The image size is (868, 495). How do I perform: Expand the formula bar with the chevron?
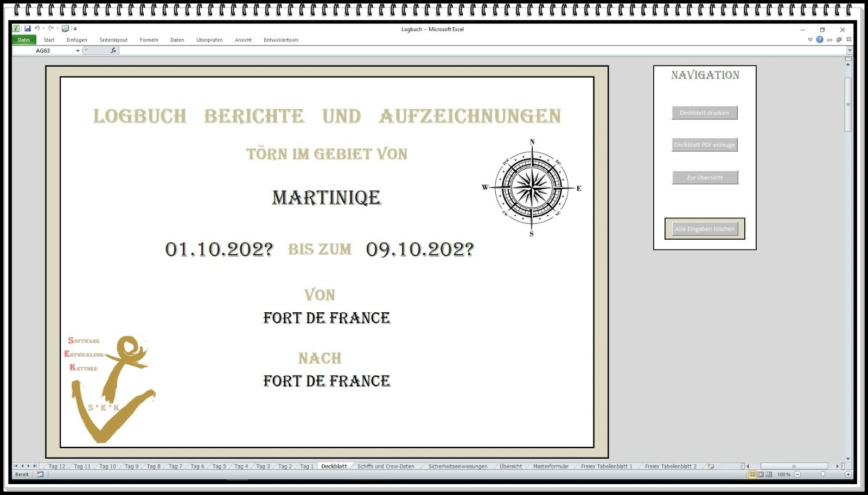tap(849, 50)
